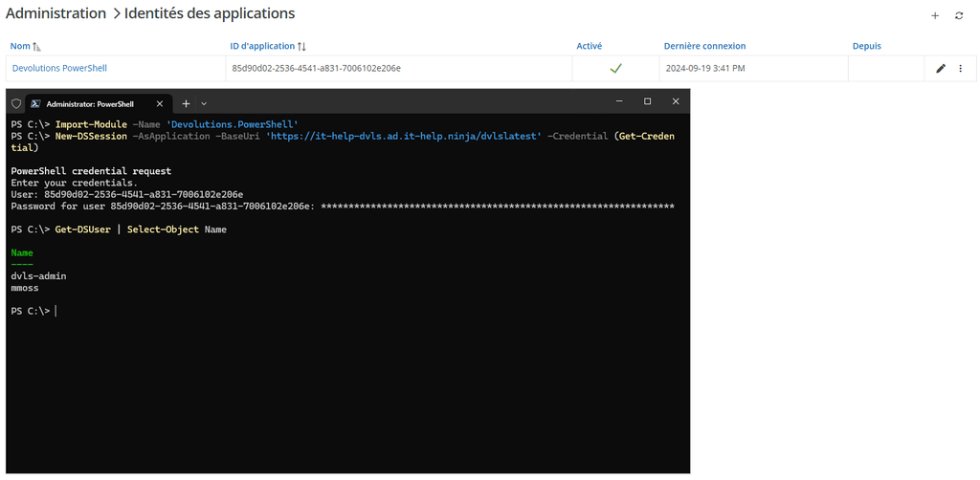
Task: Click the PowerShell icon on terminal tab
Action: click(x=36, y=103)
